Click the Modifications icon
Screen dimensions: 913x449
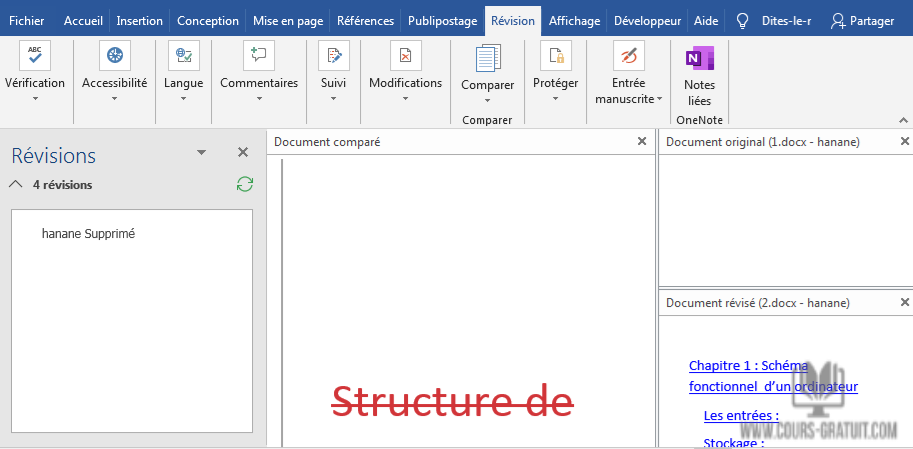[405, 56]
